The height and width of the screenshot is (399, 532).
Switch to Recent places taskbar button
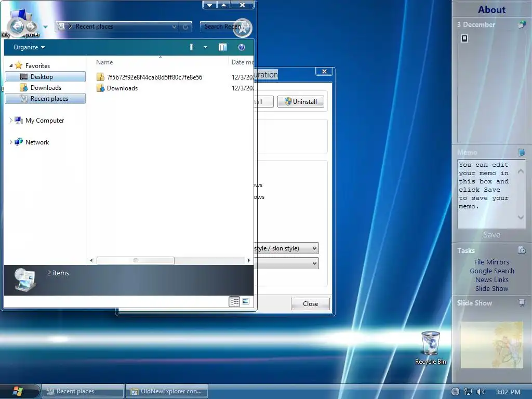pos(83,391)
